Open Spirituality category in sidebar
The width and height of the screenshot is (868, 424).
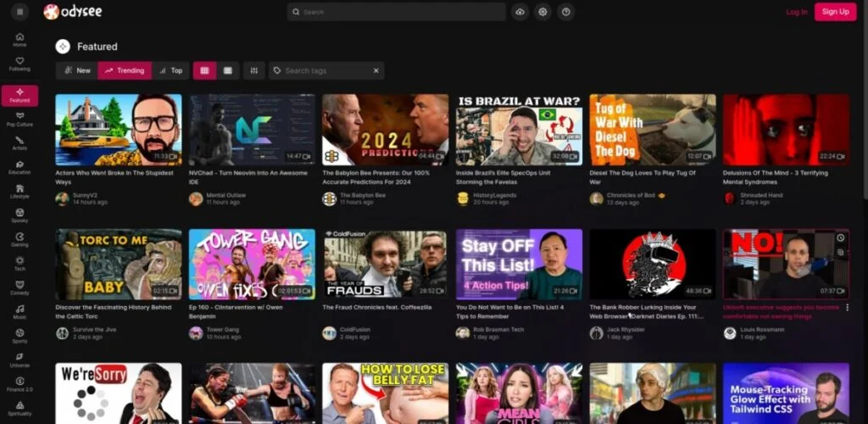coord(20,409)
